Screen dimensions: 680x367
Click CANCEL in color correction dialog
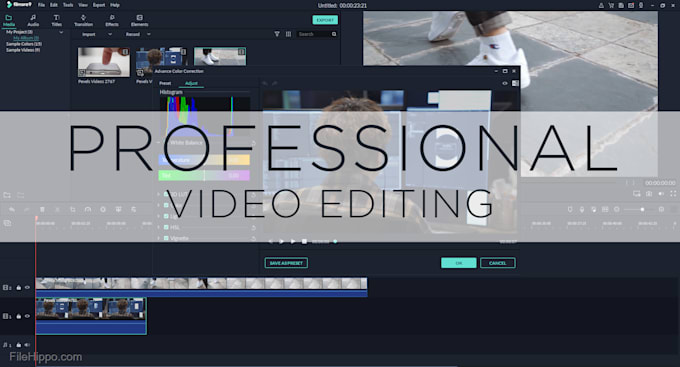coord(497,263)
